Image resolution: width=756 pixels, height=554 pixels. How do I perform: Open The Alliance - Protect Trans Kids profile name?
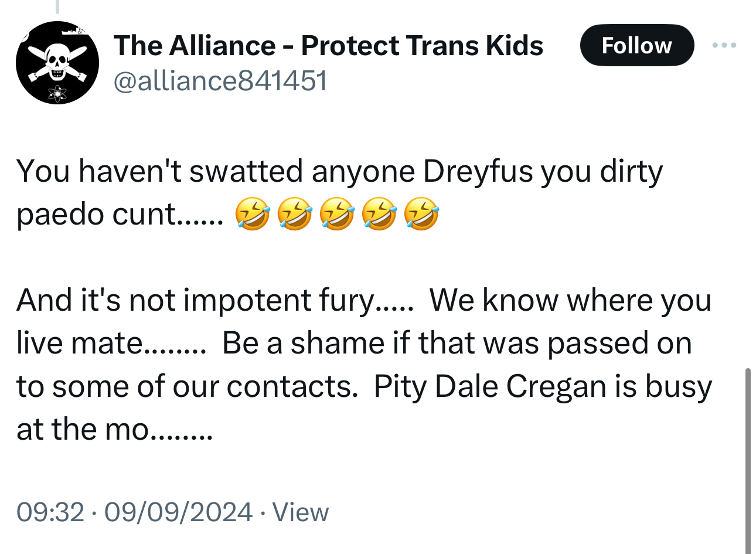click(328, 46)
